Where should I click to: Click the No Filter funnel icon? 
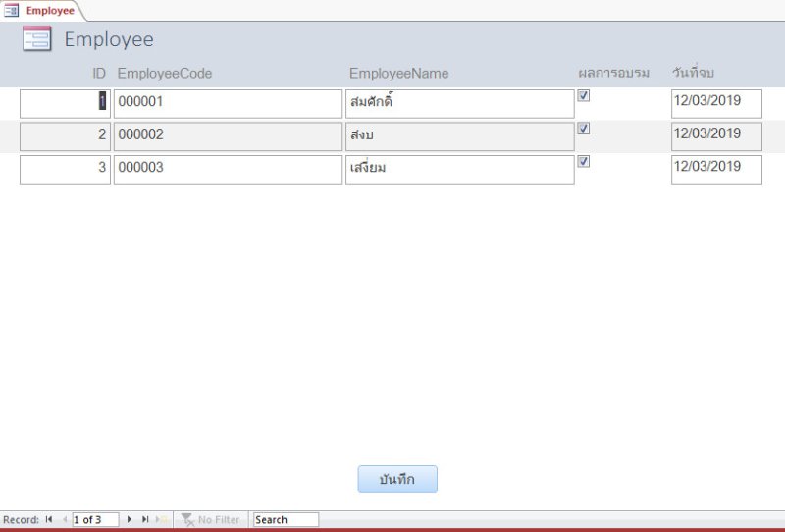tap(187, 520)
